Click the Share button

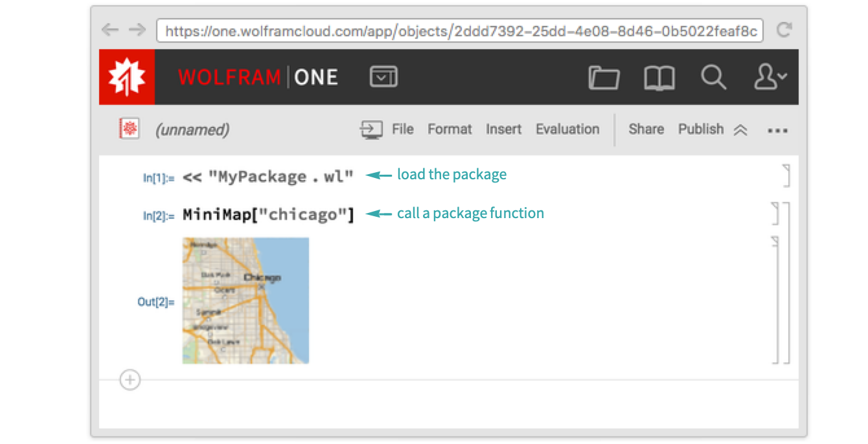646,129
